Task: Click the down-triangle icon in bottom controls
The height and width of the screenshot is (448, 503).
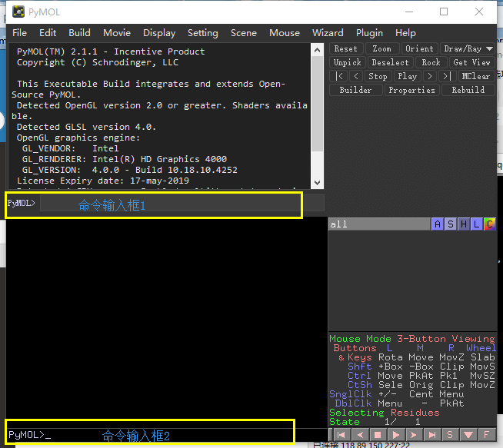Action: click(468, 435)
